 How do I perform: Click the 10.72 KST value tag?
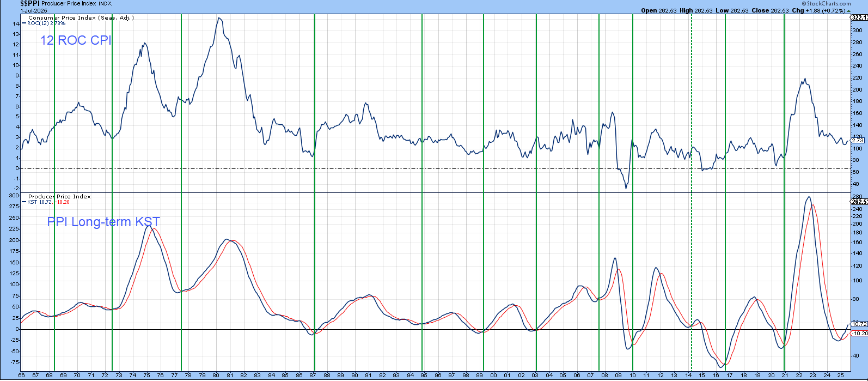(859, 324)
